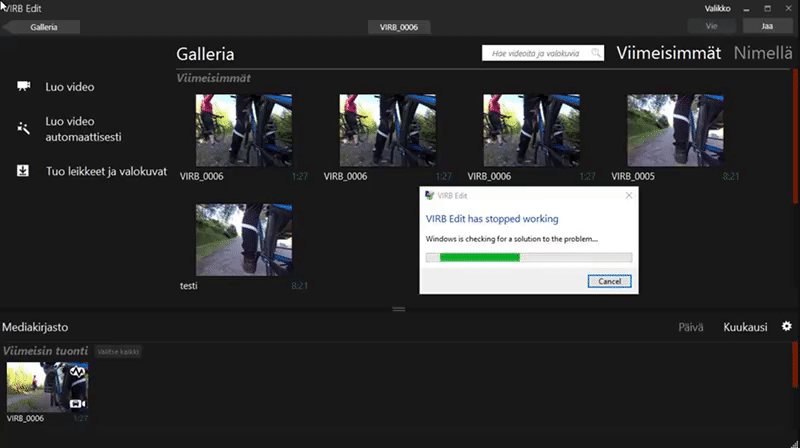Open media library settings gear

787,326
